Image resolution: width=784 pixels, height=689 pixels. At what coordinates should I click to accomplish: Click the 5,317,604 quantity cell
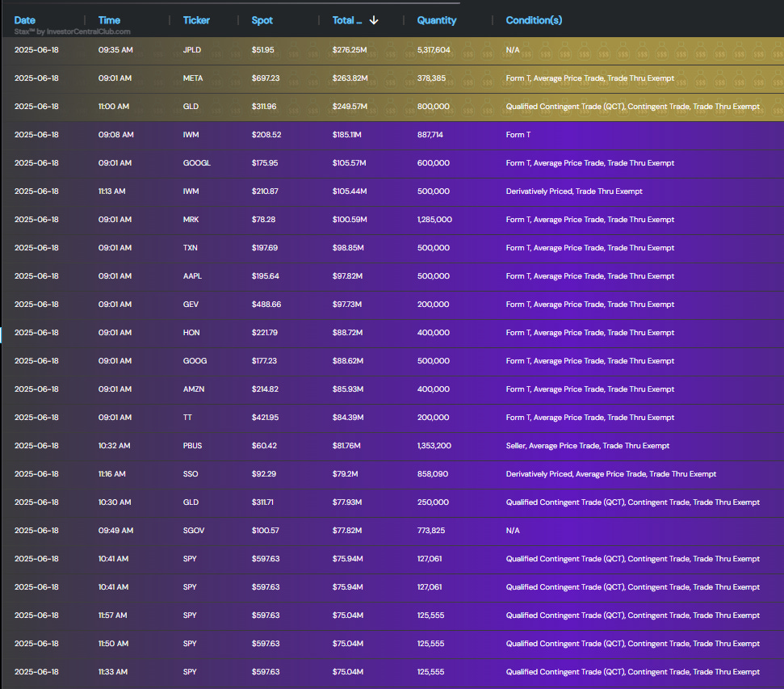tap(434, 50)
